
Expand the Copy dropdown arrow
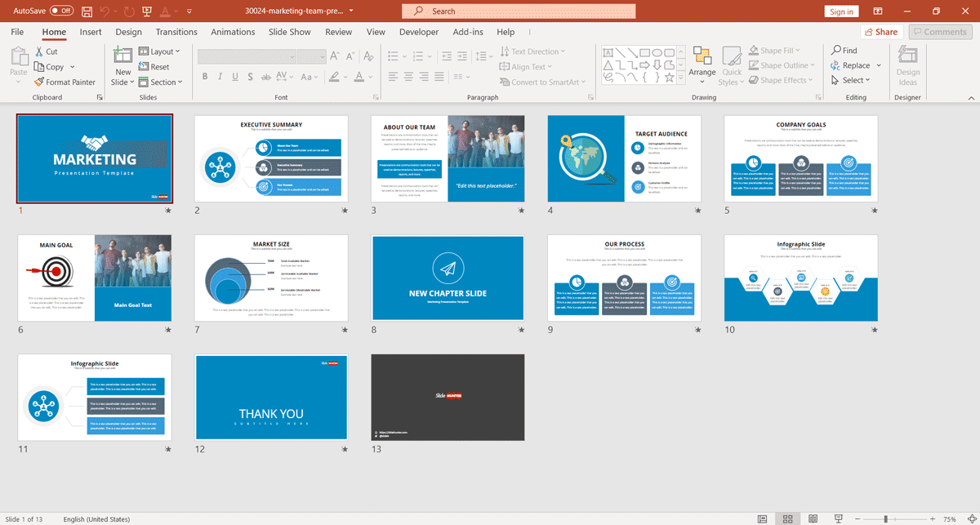click(x=72, y=67)
